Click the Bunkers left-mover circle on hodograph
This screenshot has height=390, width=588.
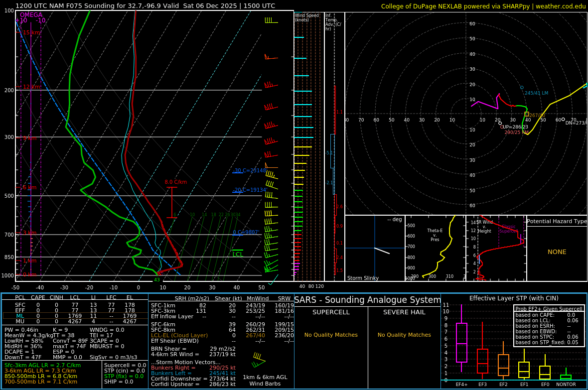(522, 87)
